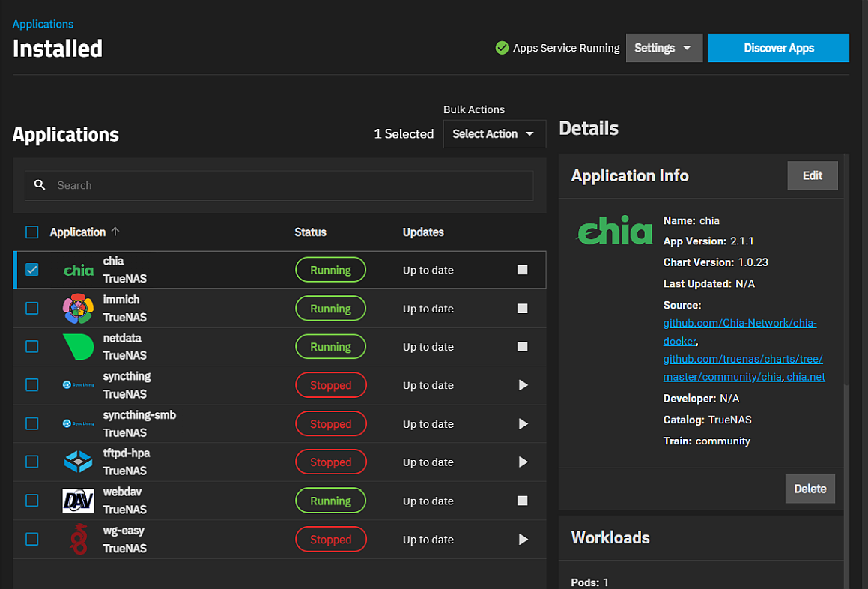This screenshot has height=589, width=868.
Task: Click the green Apps Service Running checkmark
Action: click(x=502, y=48)
